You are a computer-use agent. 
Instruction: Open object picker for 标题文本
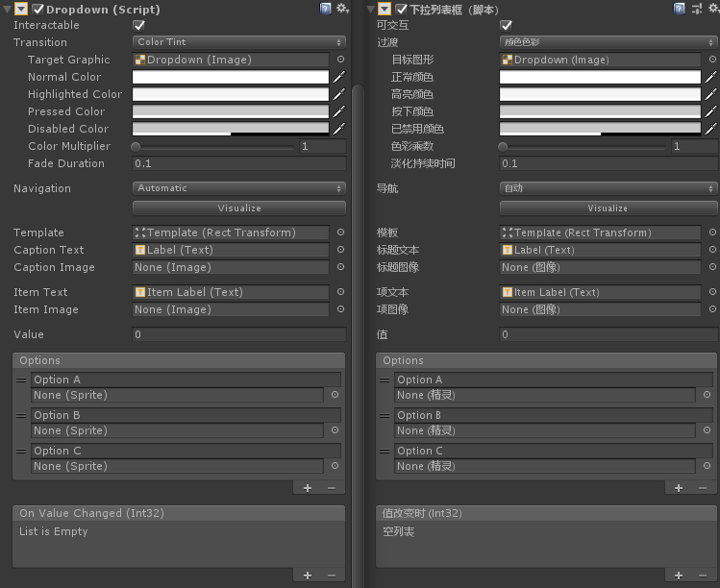pos(712,249)
